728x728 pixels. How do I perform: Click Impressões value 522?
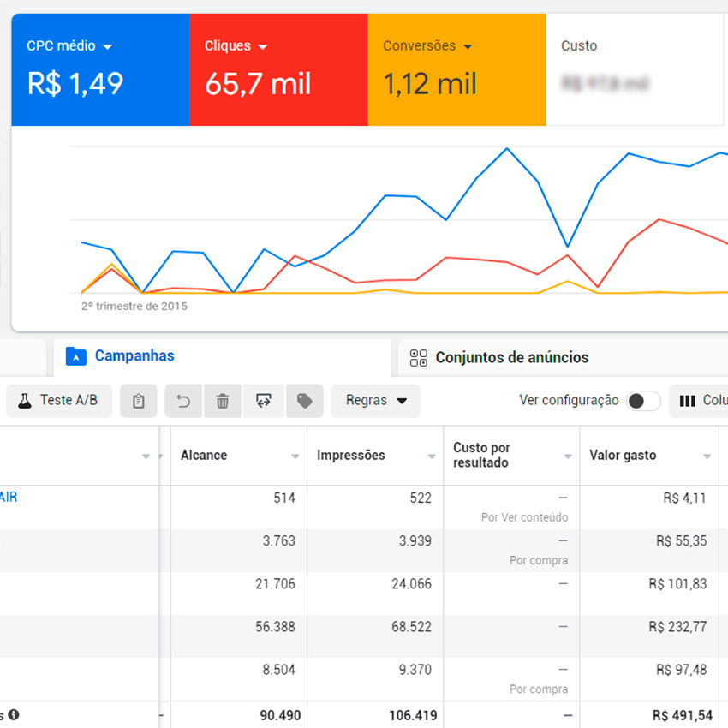point(421,498)
